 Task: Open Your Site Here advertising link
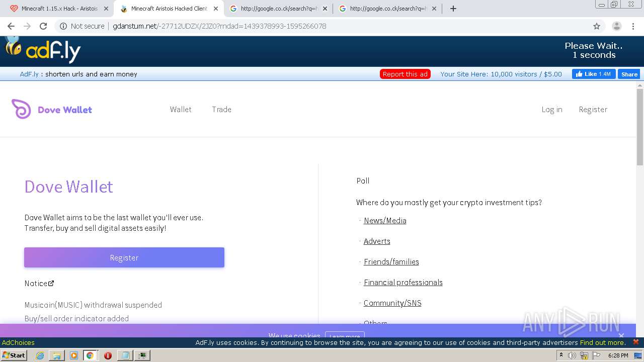[501, 74]
